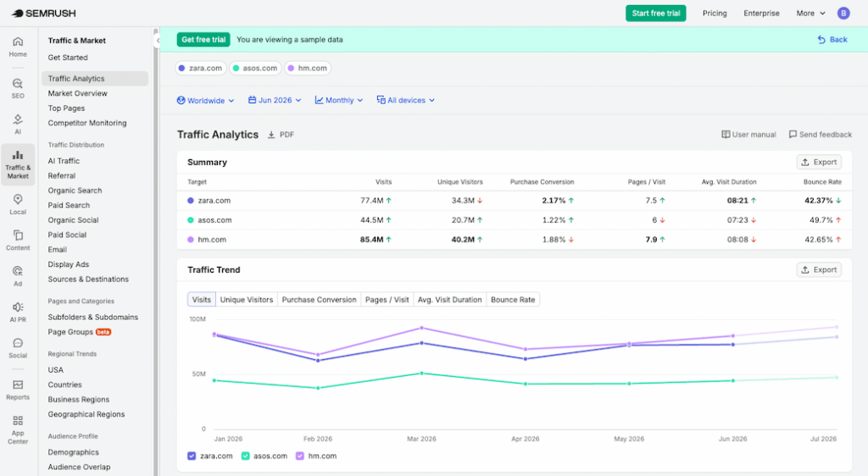Click the hm.com domain chip
The height and width of the screenshot is (476, 868).
coord(307,68)
